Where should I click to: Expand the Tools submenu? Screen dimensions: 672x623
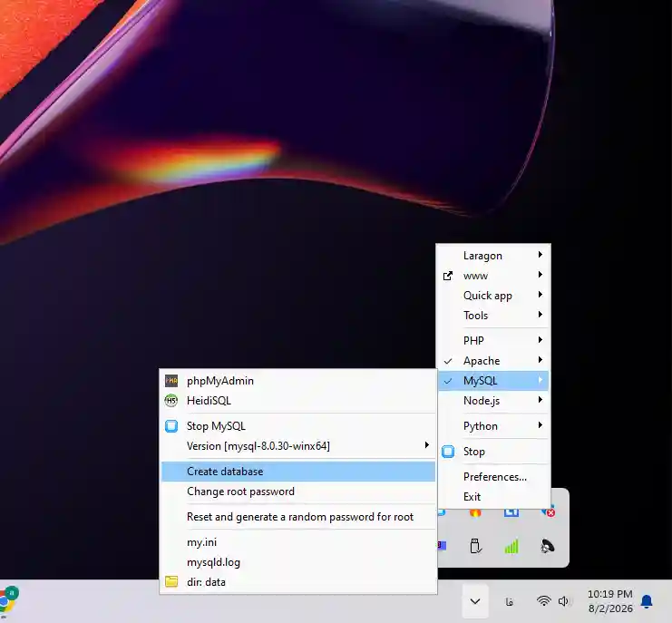(493, 316)
